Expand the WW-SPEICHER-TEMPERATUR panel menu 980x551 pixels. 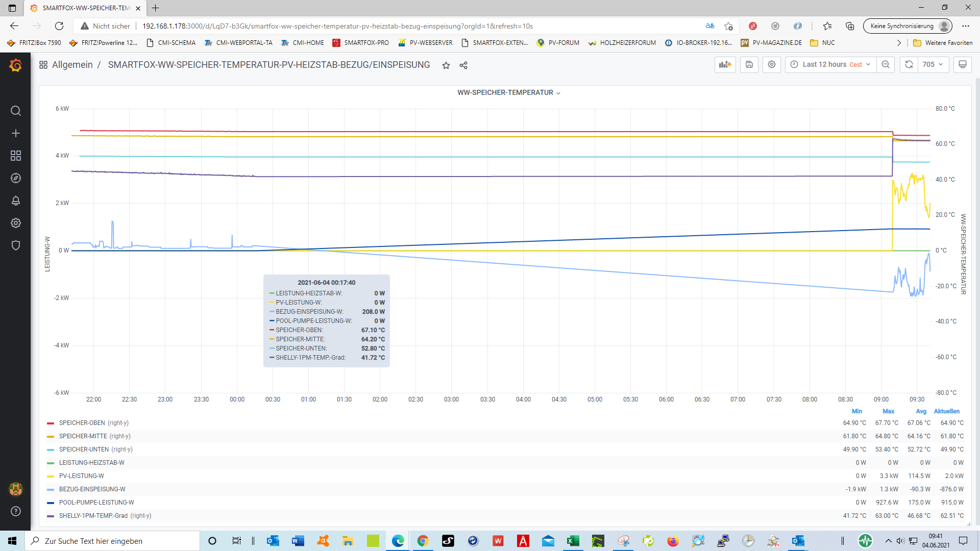click(x=509, y=92)
